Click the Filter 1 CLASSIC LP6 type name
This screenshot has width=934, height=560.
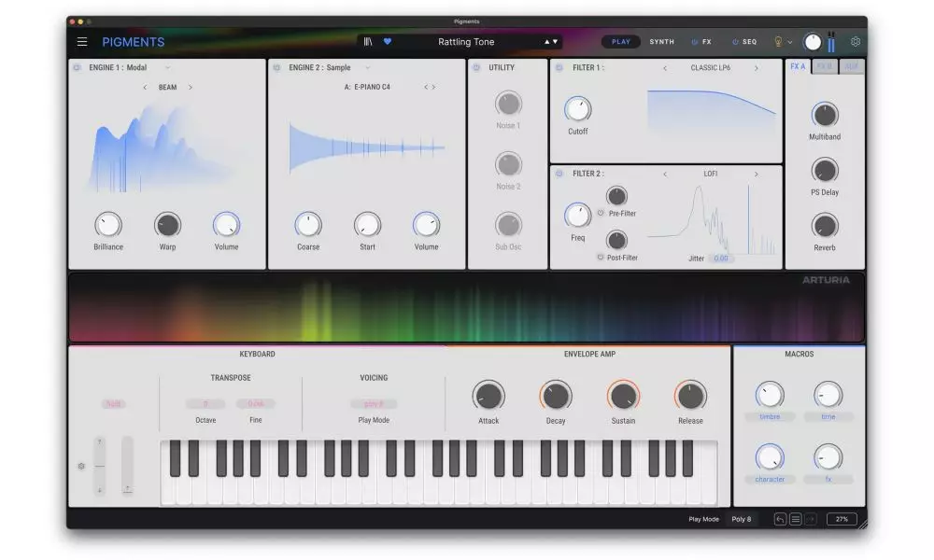click(x=711, y=68)
